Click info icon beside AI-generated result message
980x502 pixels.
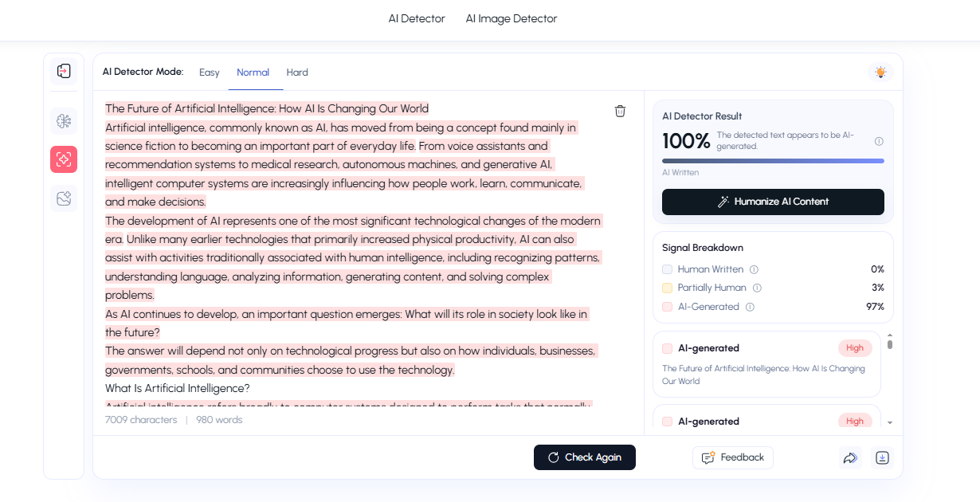point(879,141)
